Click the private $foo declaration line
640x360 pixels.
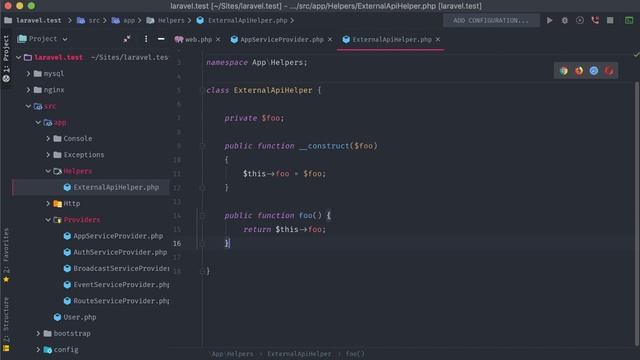click(254, 118)
